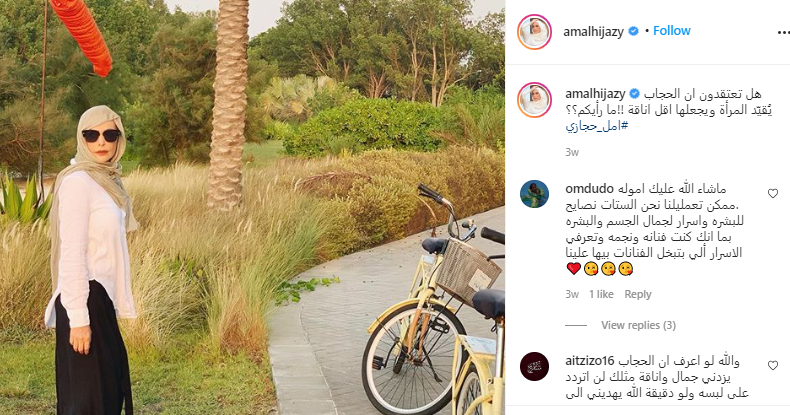Open the Arabic hashtag link in the caption

point(597,126)
